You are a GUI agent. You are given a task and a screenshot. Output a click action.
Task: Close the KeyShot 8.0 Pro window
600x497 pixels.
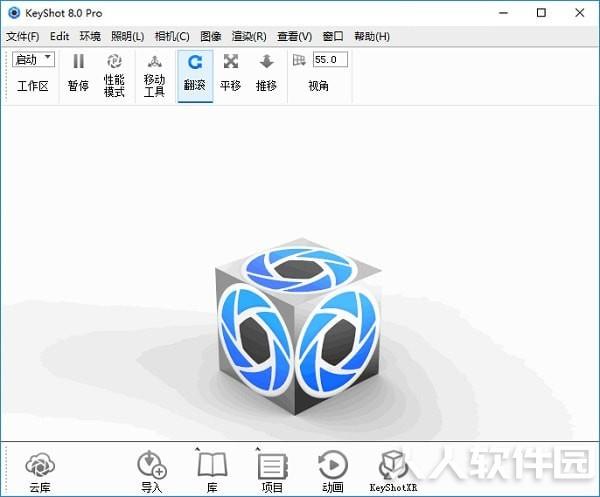[x=580, y=13]
